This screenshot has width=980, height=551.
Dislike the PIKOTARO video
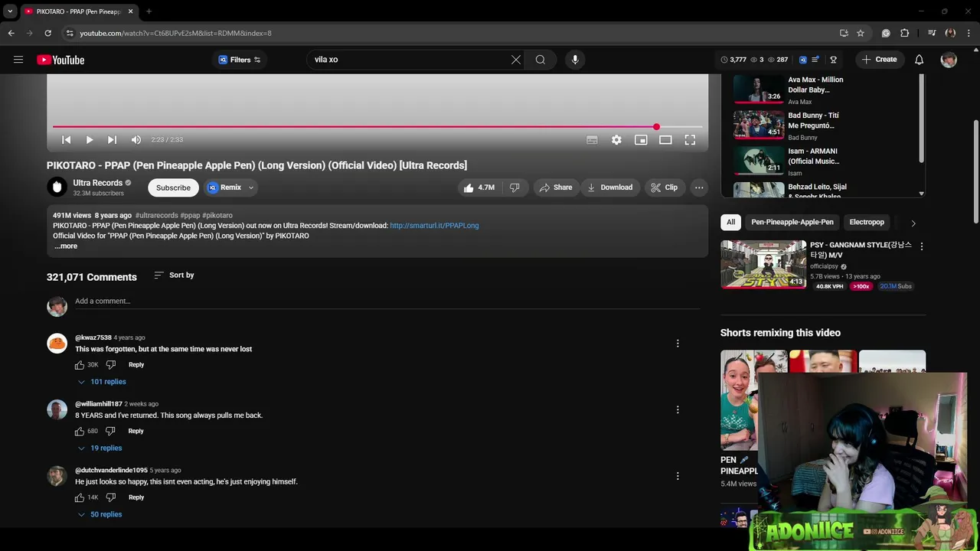tap(514, 187)
